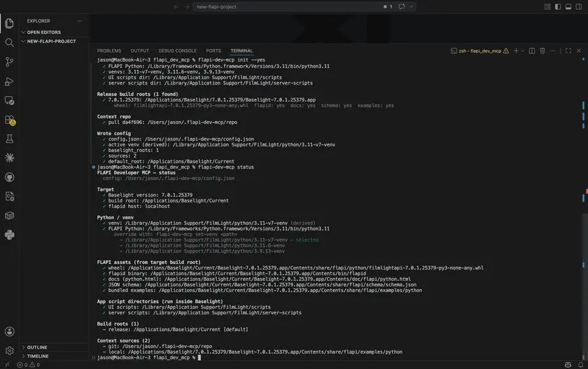Select the TERMINAL tab
The width and height of the screenshot is (588, 369).
(x=241, y=50)
